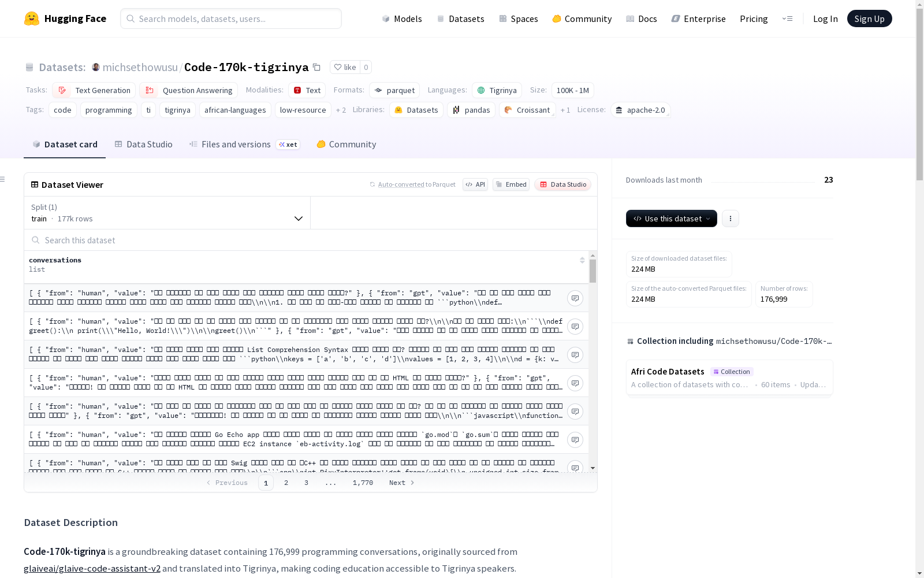Screen dimensions: 924x578
Task: Open comment icon for the javascript row
Action: pos(575,412)
